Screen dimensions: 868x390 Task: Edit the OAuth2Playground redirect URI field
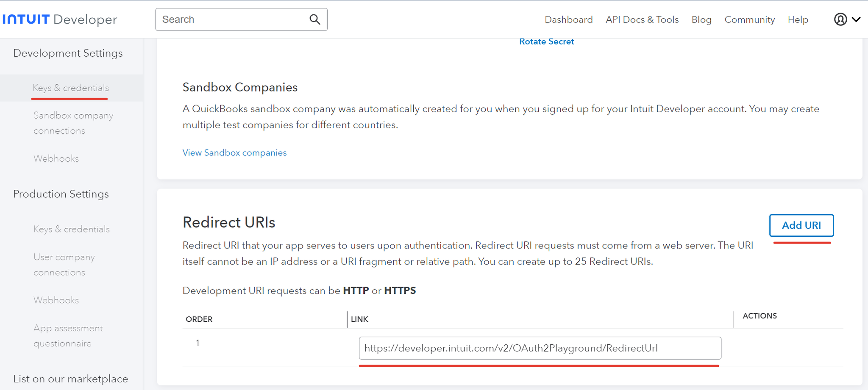(540, 348)
